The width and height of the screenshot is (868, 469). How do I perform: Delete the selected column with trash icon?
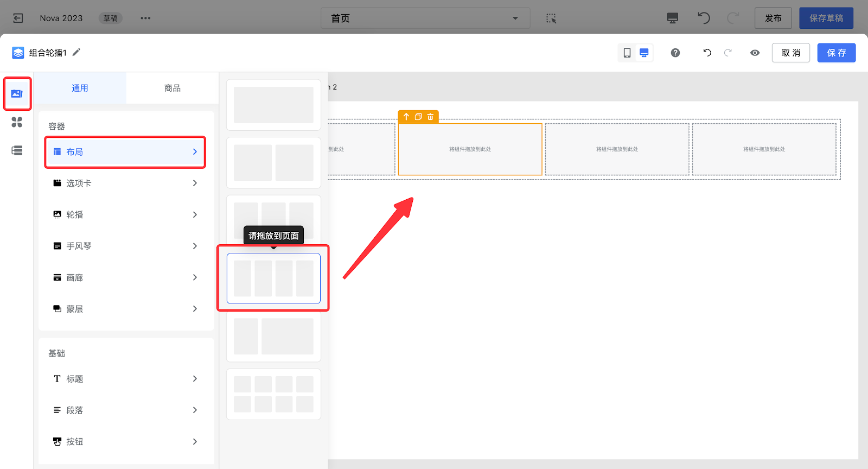point(430,117)
